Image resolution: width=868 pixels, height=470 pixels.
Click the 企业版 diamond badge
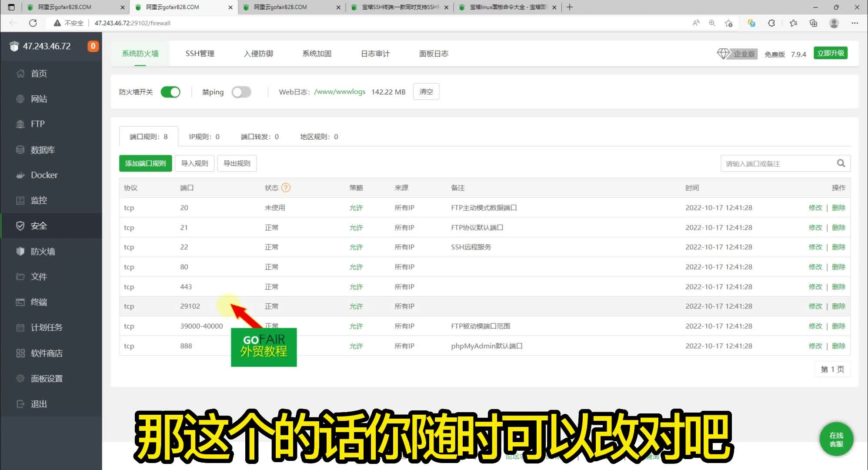click(x=737, y=54)
